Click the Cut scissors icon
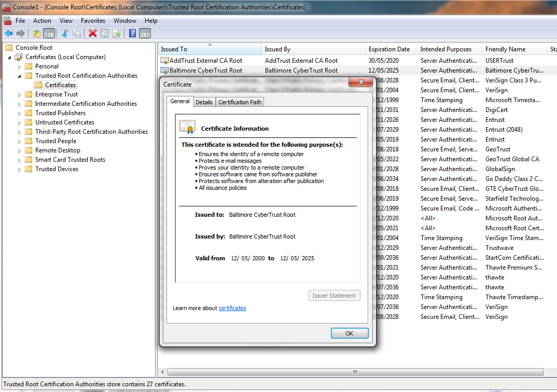 click(65, 33)
